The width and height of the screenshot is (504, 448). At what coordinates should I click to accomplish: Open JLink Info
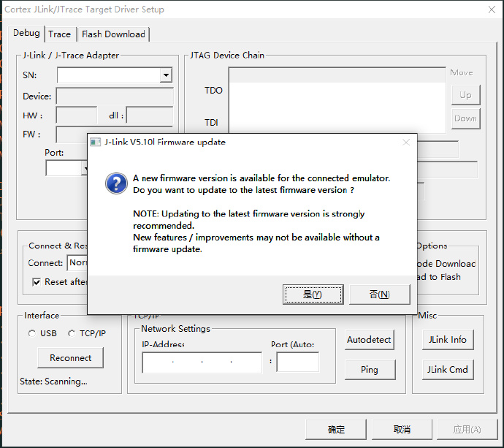pyautogui.click(x=448, y=340)
